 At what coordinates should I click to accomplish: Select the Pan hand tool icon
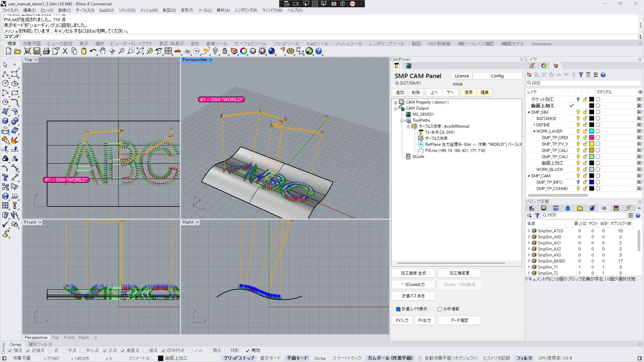103,51
